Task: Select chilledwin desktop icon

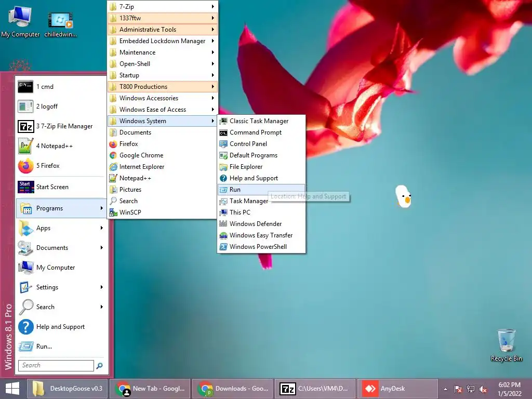Action: (60, 25)
